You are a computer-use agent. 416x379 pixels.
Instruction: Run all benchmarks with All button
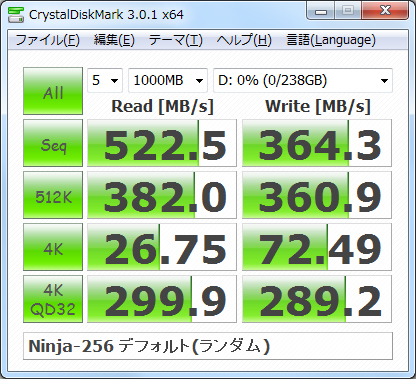pyautogui.click(x=53, y=91)
